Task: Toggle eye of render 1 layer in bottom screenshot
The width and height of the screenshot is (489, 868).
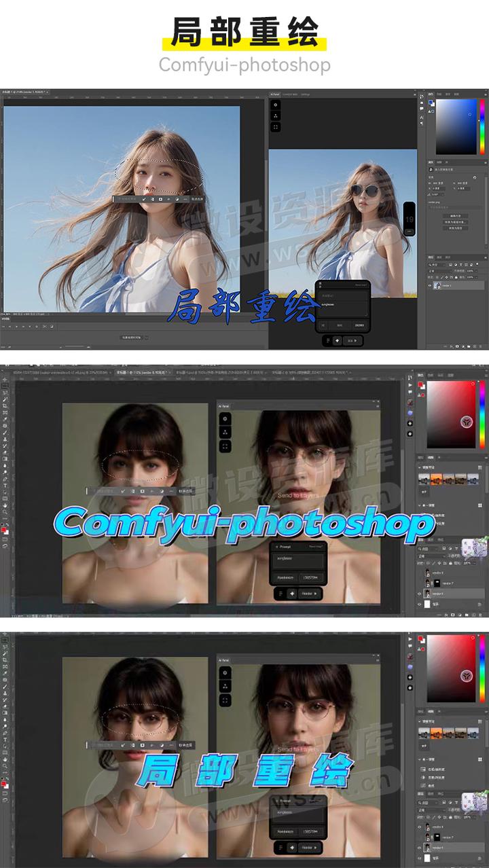Action: click(420, 848)
